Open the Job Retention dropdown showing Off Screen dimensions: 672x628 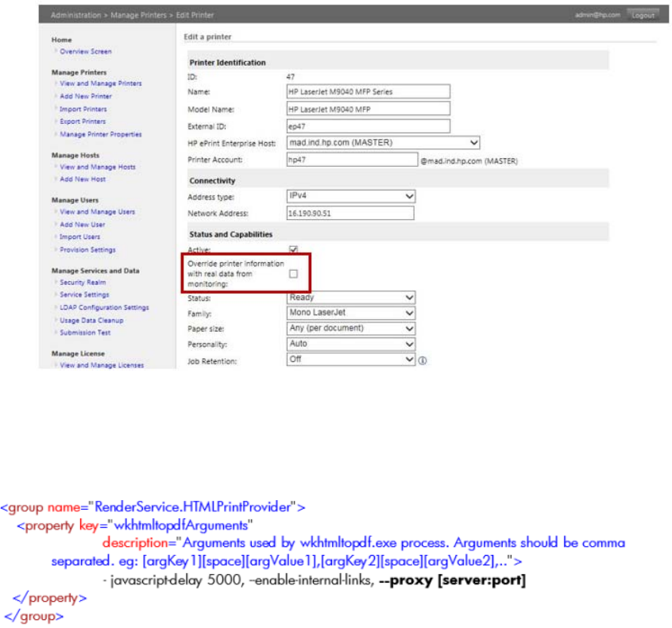coord(351,360)
